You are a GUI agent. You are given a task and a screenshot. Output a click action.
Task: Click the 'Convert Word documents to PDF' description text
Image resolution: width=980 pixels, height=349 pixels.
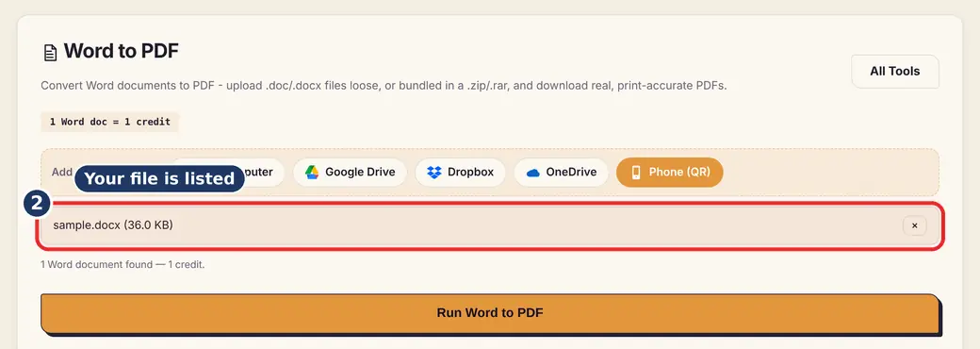tap(384, 86)
